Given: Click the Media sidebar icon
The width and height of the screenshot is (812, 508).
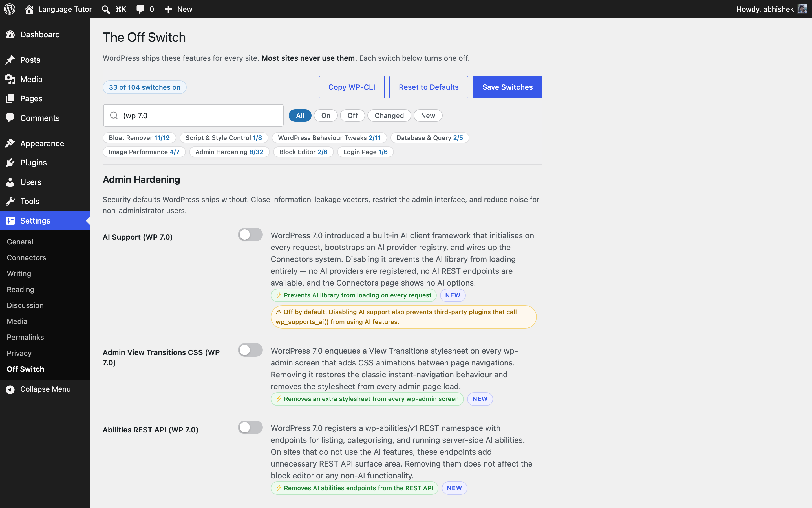Looking at the screenshot, I should (x=10, y=79).
